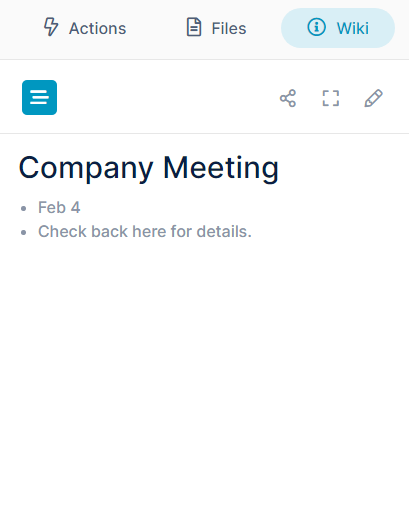Edit the wiki with the pencil icon
The width and height of the screenshot is (409, 514).
(373, 98)
